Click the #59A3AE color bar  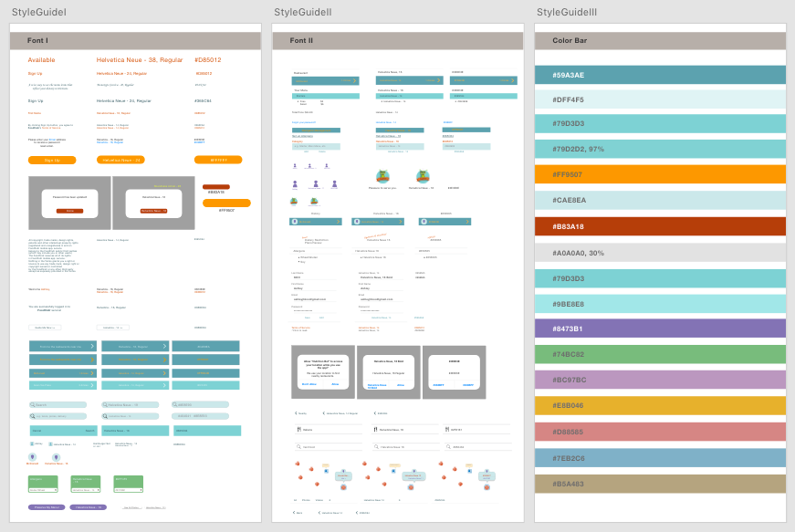point(659,76)
